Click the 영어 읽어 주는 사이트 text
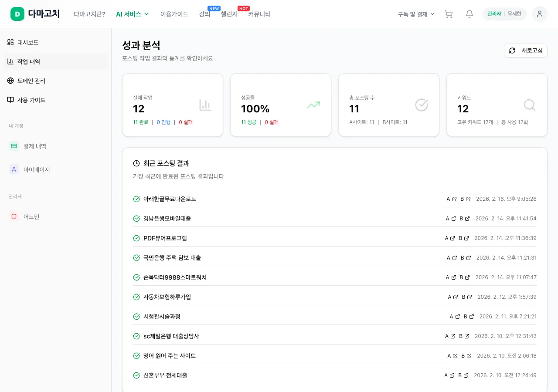The height and width of the screenshot is (392, 558). 170,356
